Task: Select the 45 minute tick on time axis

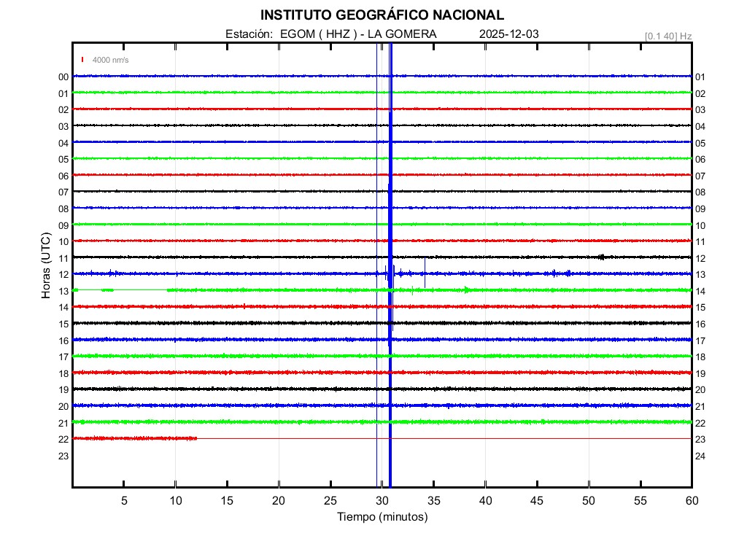Action: tap(537, 501)
